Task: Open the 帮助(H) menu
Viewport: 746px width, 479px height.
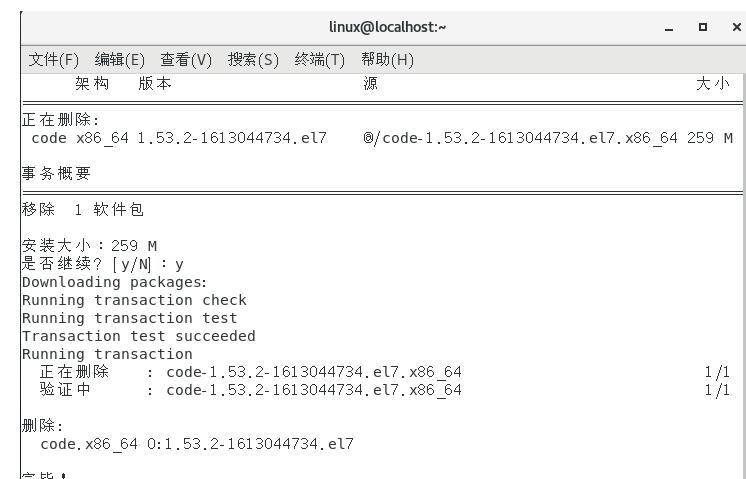Action: click(387, 60)
